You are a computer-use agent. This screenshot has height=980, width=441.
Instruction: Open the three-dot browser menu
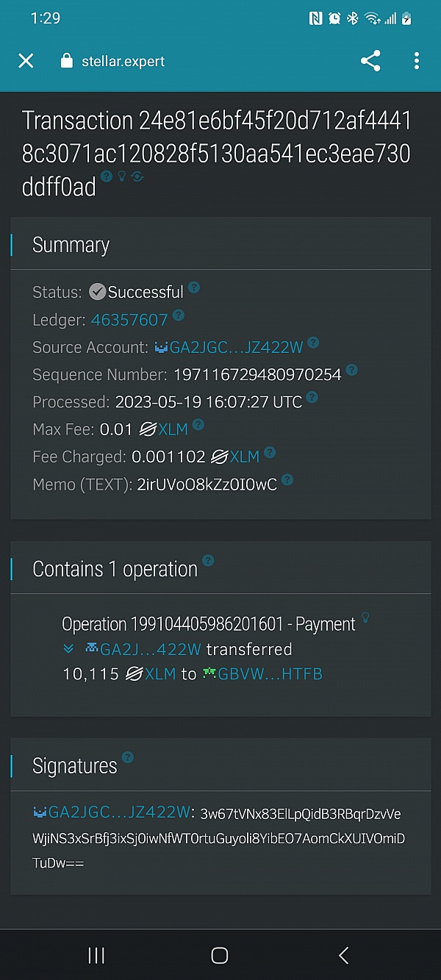tap(416, 61)
